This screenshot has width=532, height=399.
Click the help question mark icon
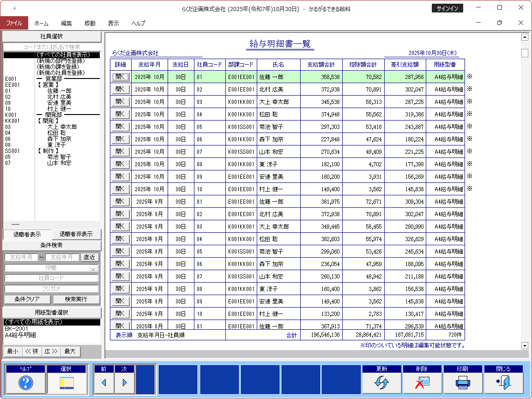(25, 382)
